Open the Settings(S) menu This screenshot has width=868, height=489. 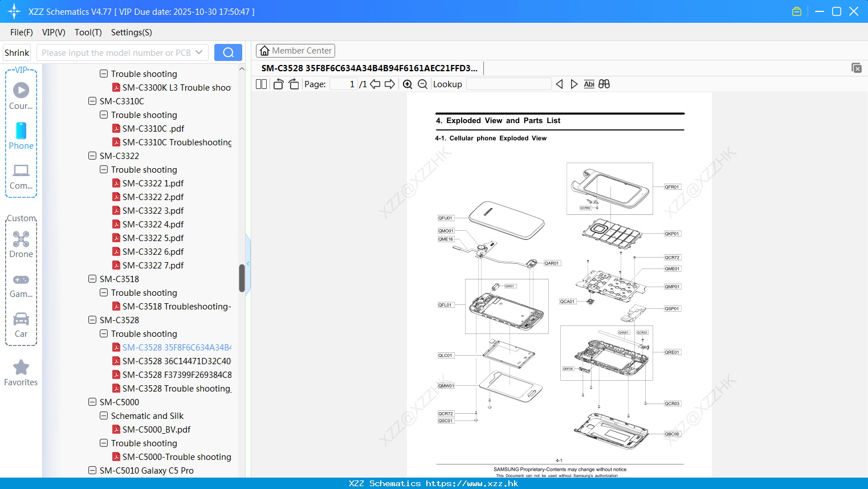(132, 32)
